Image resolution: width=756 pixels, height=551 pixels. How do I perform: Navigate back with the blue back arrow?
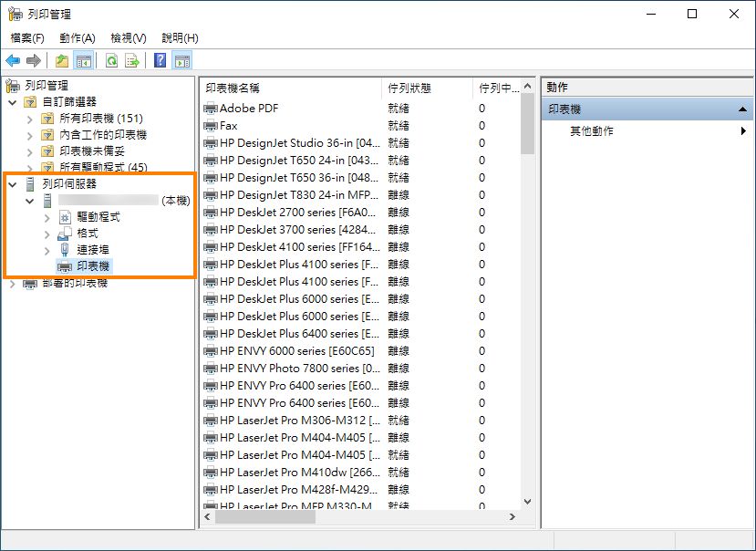tap(13, 60)
